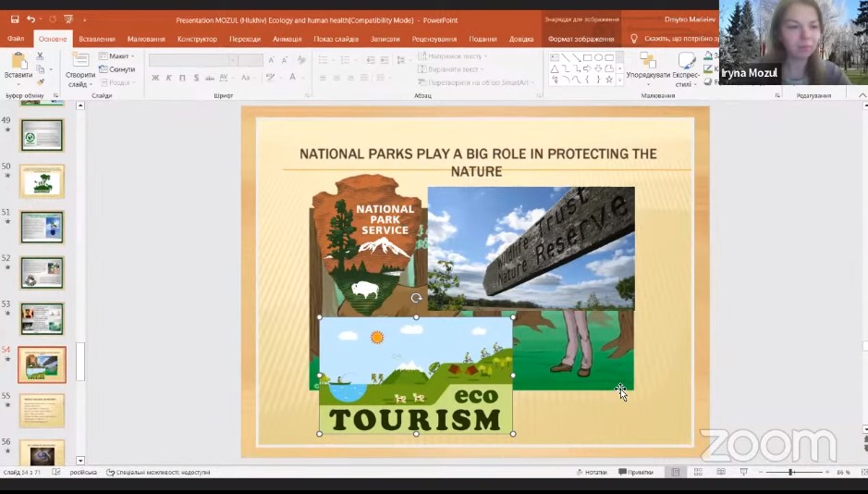The height and width of the screenshot is (494, 868).
Task: Click the Clear formatting icon
Action: coord(301,60)
